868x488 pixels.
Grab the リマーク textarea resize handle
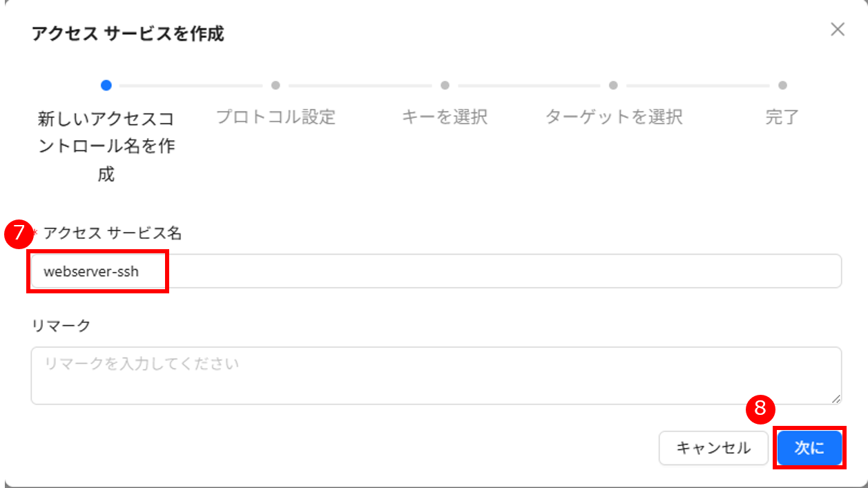(836, 399)
